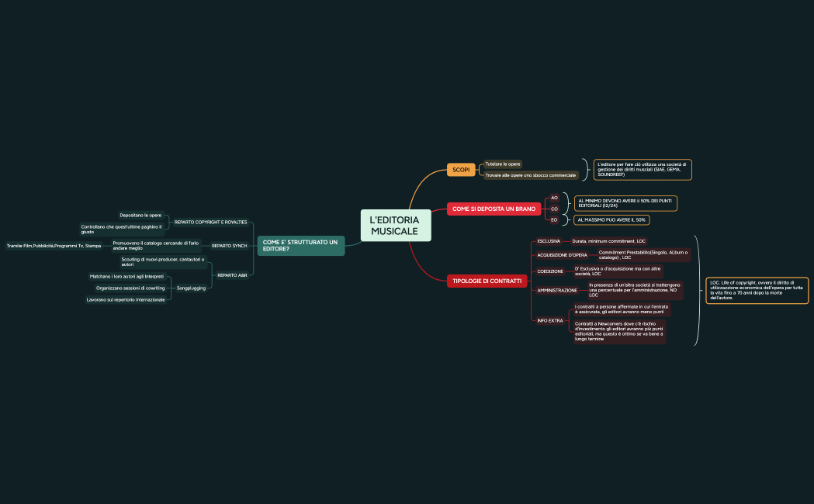This screenshot has width=814, height=504.
Task: Click the REPARTO A&R subtopic
Action: coord(232,275)
